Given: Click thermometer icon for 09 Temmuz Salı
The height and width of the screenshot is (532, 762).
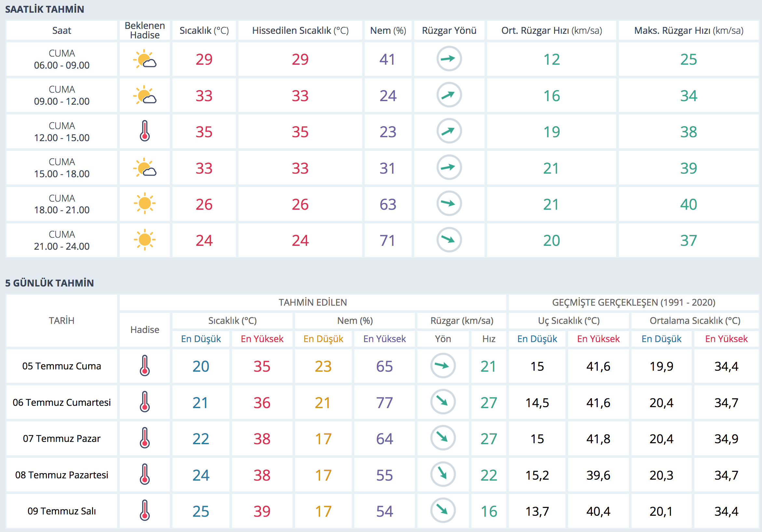Looking at the screenshot, I should 145,511.
